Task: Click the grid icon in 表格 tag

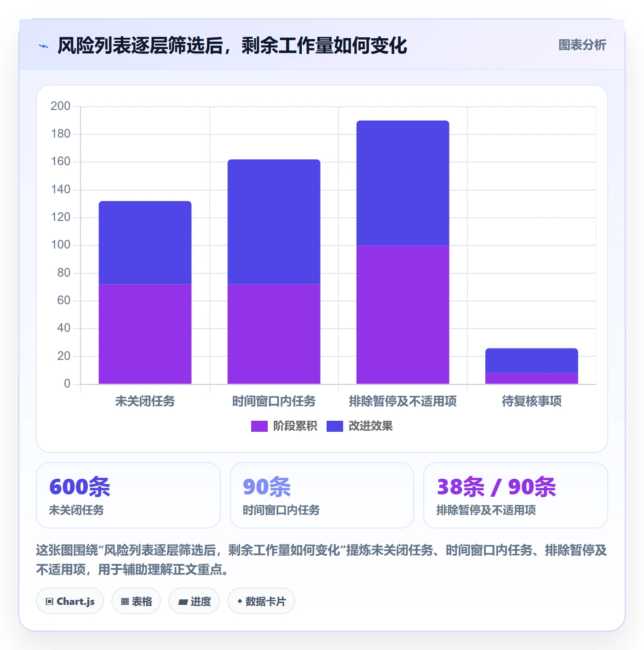Action: tap(125, 602)
